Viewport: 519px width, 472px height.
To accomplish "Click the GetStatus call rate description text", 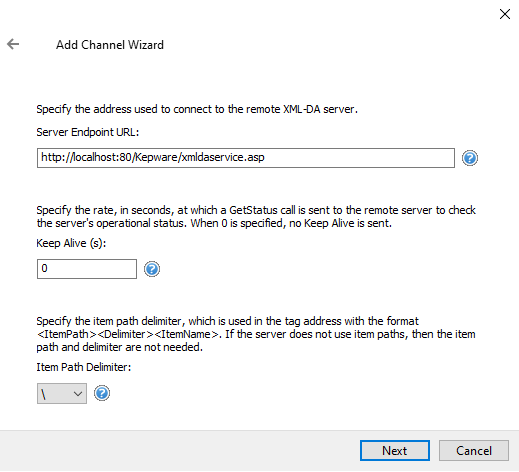I will [256, 217].
